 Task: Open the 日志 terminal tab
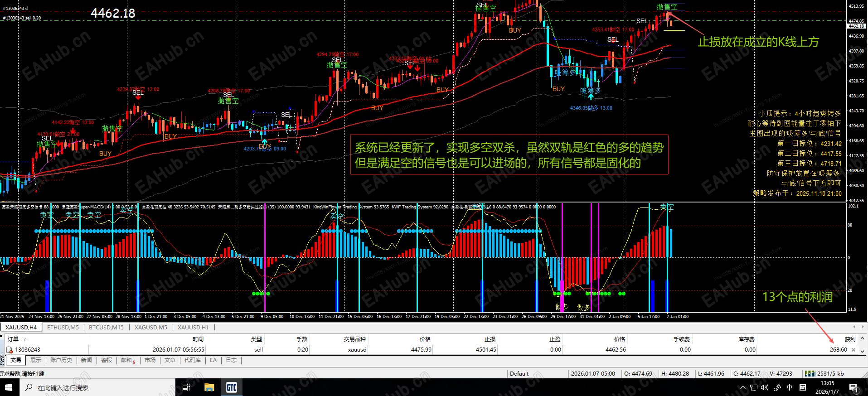tap(231, 360)
